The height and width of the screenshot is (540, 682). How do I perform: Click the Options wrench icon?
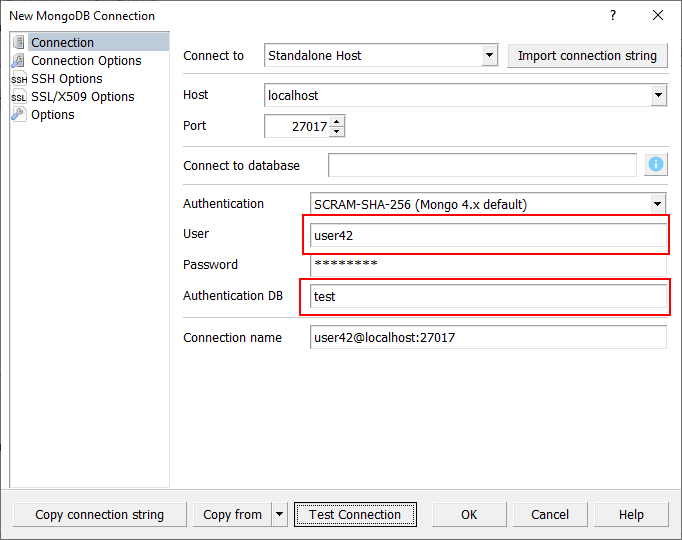click(x=19, y=115)
